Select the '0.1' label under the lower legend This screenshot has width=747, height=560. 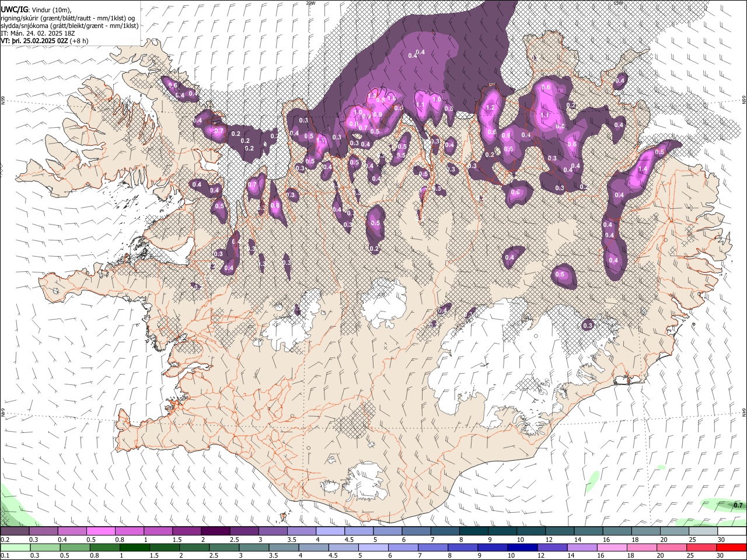click(6, 555)
